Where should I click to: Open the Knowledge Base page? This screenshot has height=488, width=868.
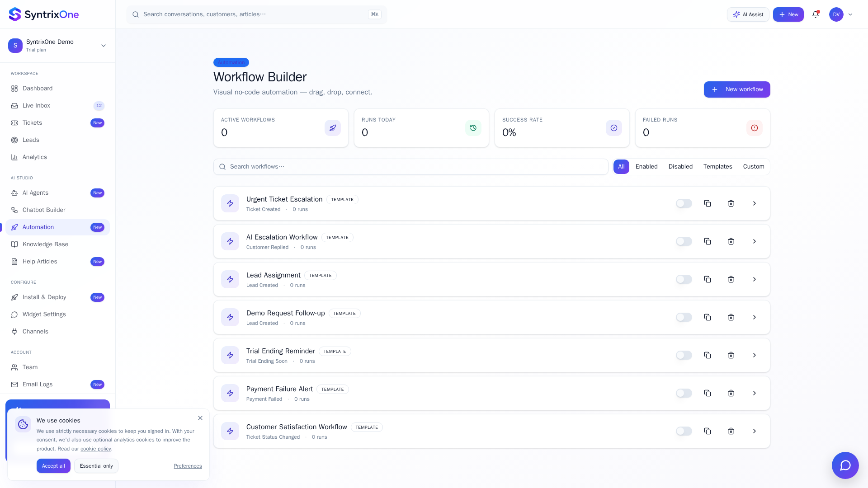click(x=57, y=244)
